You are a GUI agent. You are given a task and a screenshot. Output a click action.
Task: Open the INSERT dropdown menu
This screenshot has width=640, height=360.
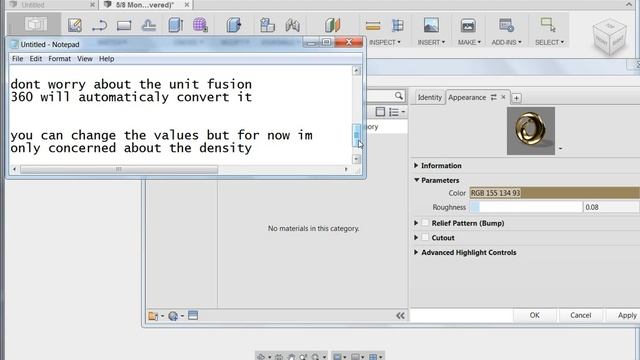[431, 42]
